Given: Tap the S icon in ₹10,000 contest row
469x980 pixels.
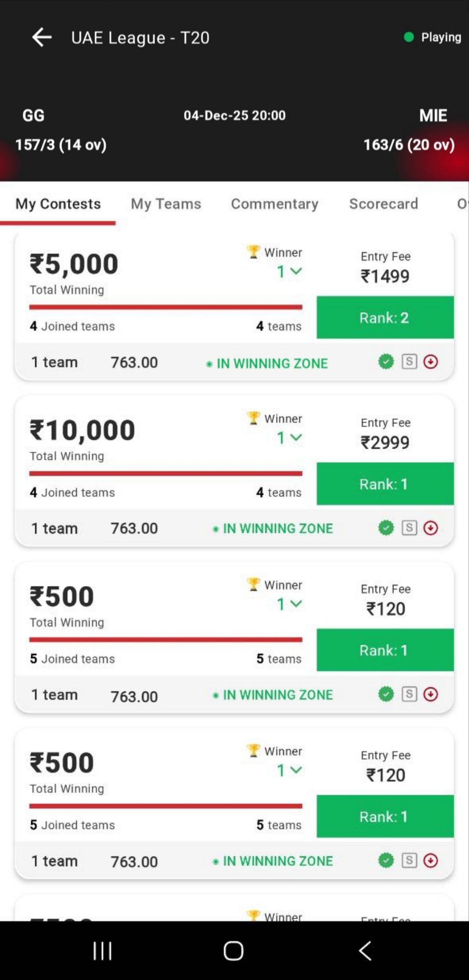Looking at the screenshot, I should [409, 528].
